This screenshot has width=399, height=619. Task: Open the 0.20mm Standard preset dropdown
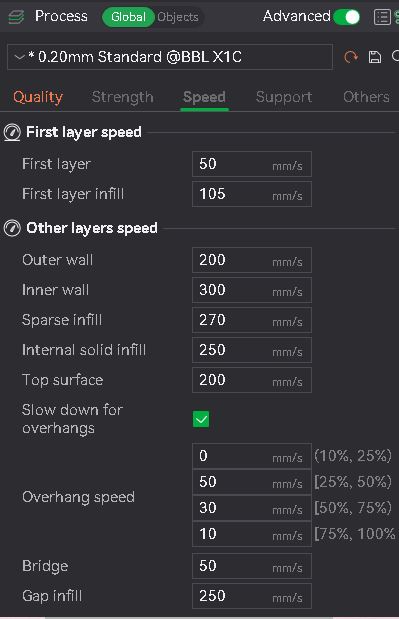[170, 57]
